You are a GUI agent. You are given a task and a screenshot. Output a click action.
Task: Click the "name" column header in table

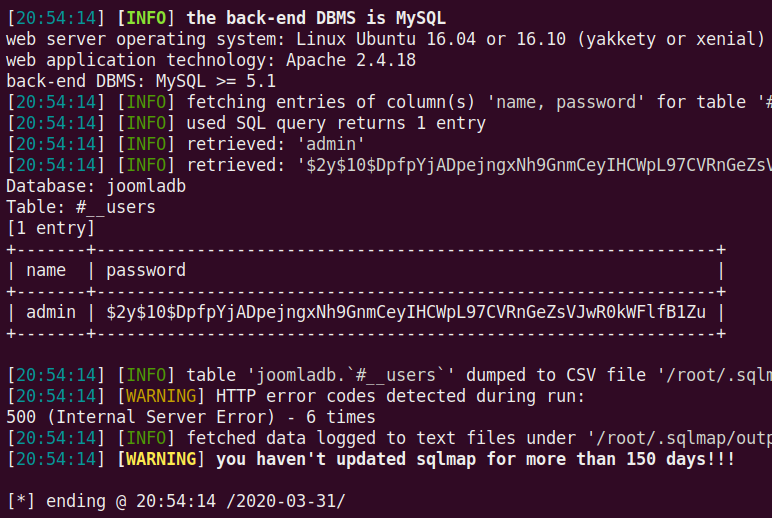[46, 270]
